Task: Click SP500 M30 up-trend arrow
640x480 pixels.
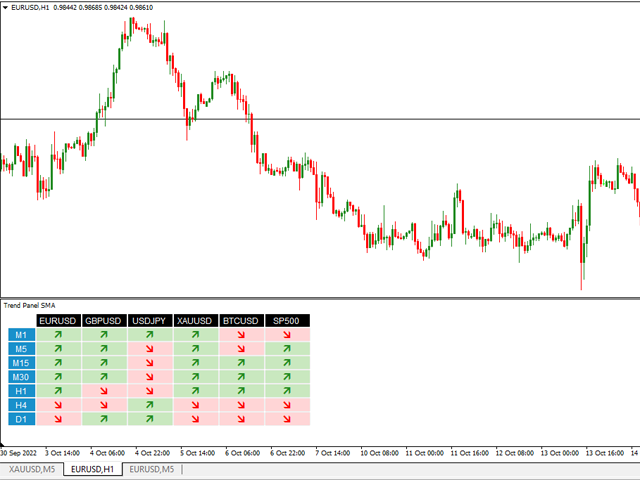Action: pos(287,377)
